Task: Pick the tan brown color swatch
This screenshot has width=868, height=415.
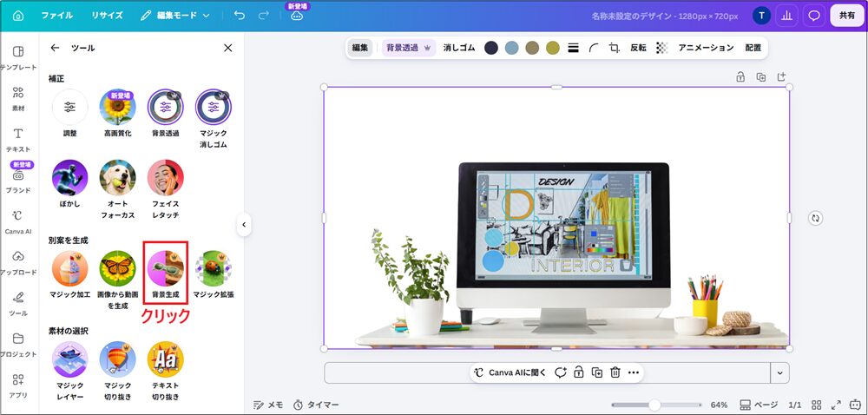Action: coord(532,48)
